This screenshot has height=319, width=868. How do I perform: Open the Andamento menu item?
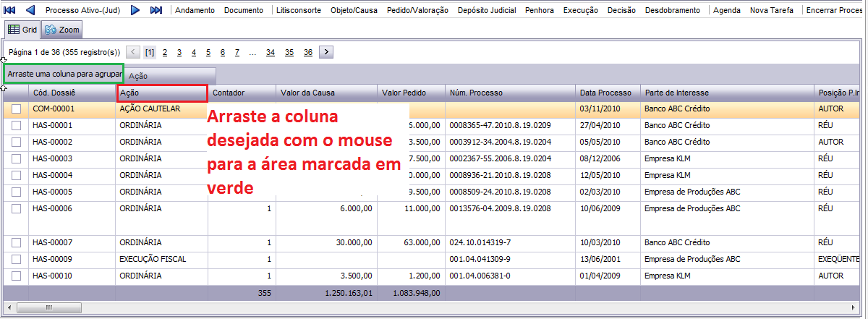(195, 11)
